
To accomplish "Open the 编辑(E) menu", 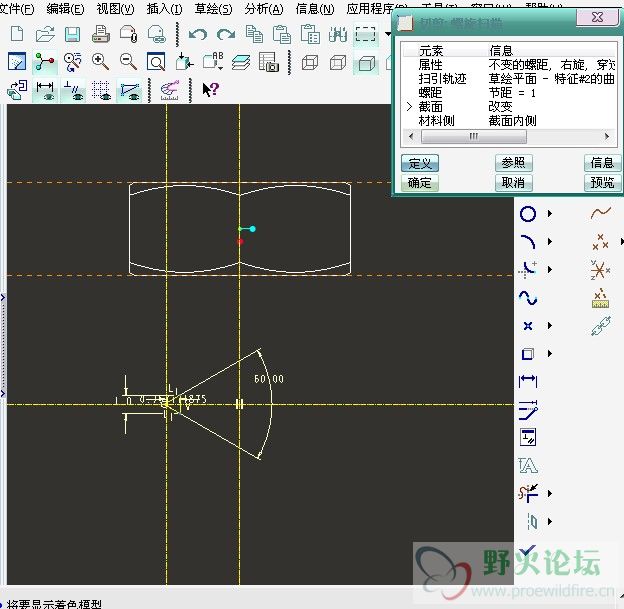I will pyautogui.click(x=65, y=8).
